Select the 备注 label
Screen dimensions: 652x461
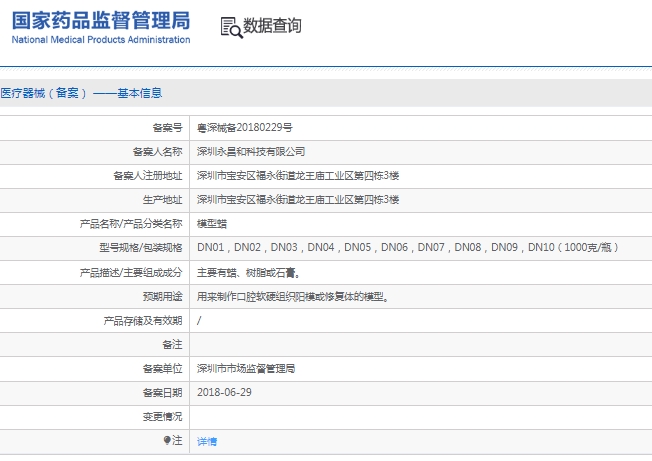[x=172, y=345]
